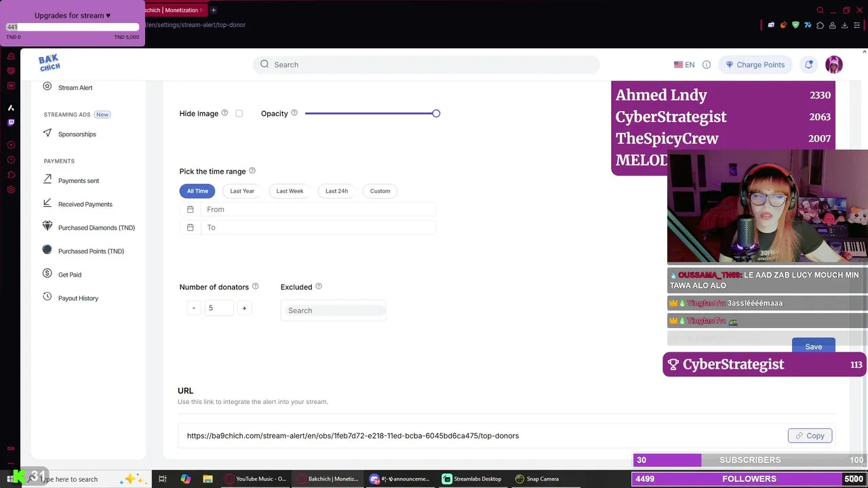Open browser sidebar settings gear

click(x=11, y=190)
